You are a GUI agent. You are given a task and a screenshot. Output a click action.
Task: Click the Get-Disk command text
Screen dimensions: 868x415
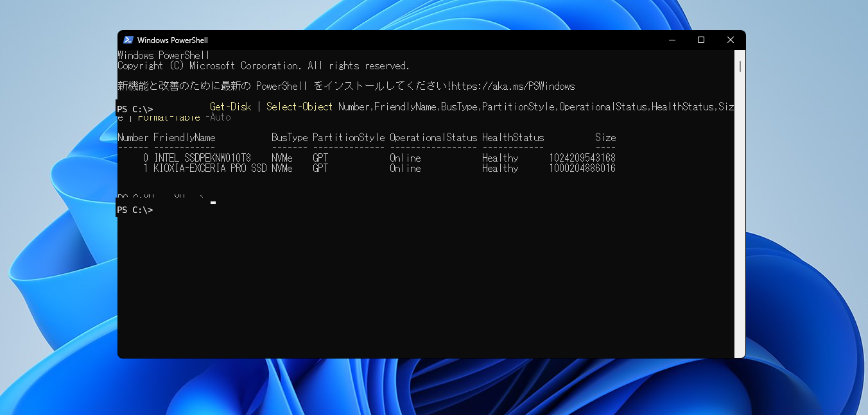click(230, 106)
